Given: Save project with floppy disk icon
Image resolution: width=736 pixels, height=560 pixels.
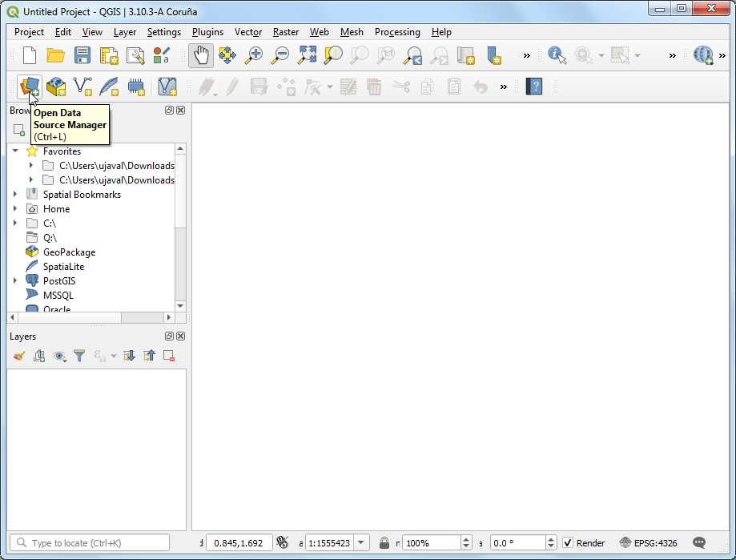Looking at the screenshot, I should point(82,55).
